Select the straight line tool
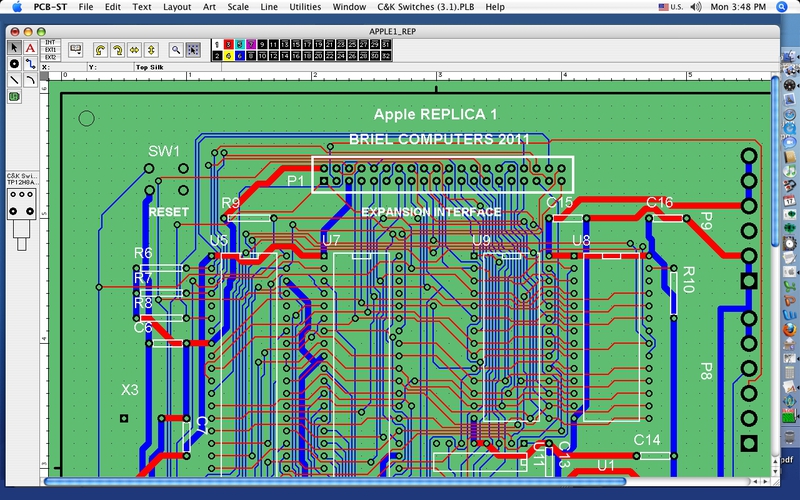800x500 pixels. pyautogui.click(x=14, y=80)
